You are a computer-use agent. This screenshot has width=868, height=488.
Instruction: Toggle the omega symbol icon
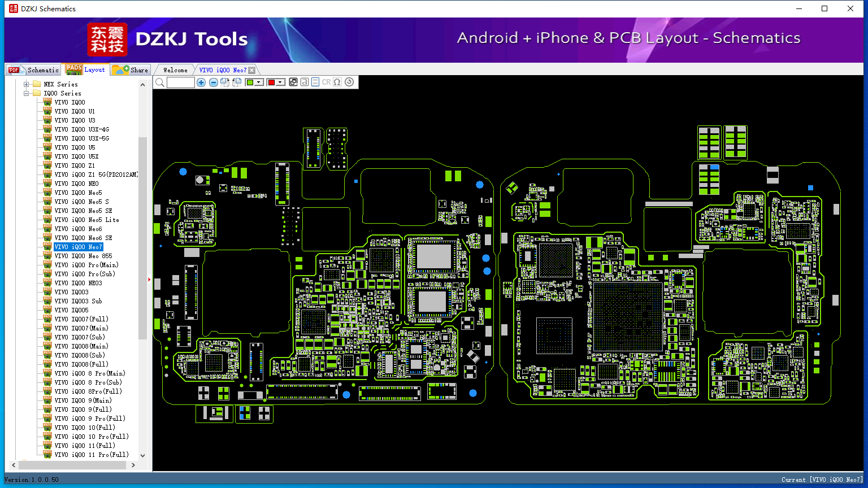pyautogui.click(x=337, y=82)
